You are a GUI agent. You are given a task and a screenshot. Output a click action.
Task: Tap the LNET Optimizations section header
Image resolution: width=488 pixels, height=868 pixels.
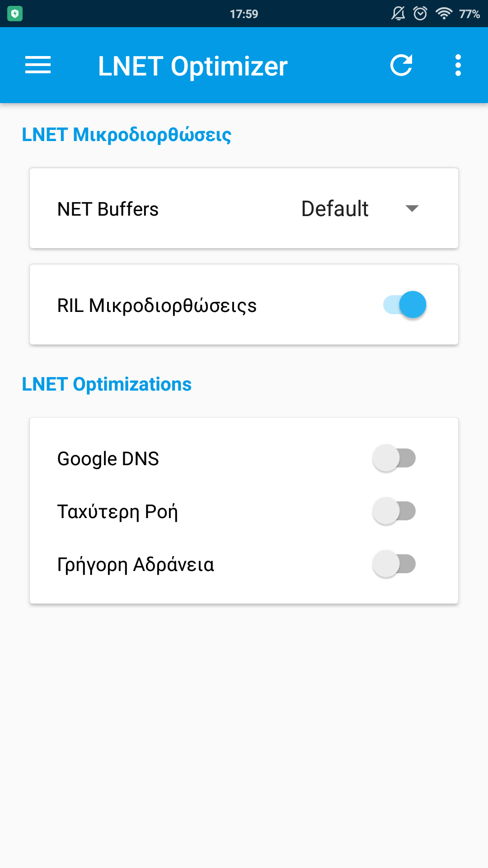pos(107,384)
